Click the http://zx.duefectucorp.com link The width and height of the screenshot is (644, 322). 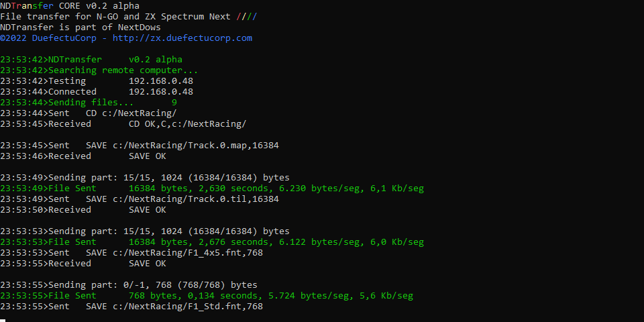click(182, 38)
